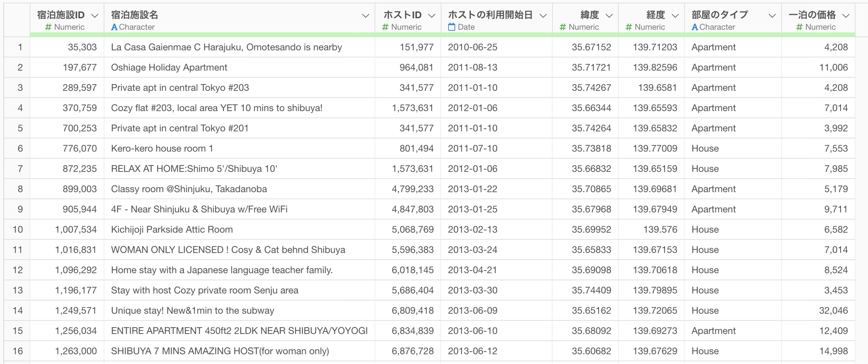
Task: Click the Character icon under 部屋のタイプ
Action: click(695, 27)
